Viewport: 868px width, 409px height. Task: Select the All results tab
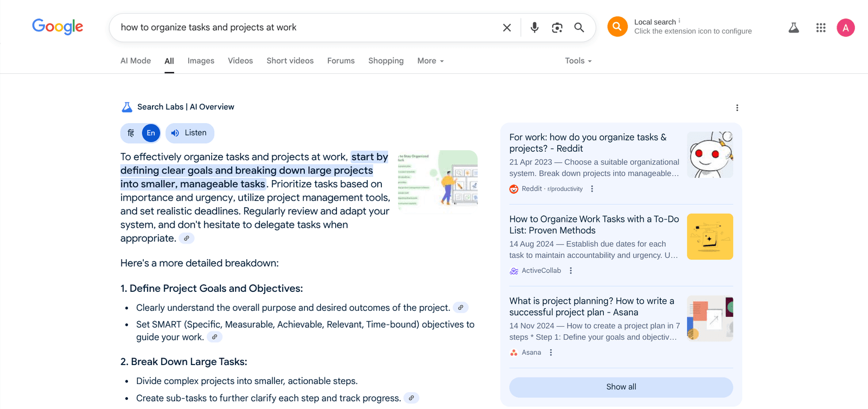click(169, 61)
